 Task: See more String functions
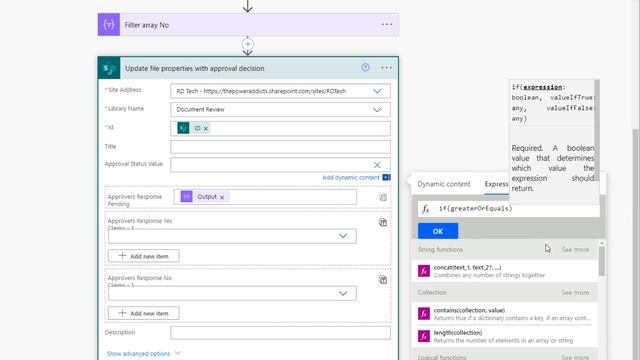point(575,249)
